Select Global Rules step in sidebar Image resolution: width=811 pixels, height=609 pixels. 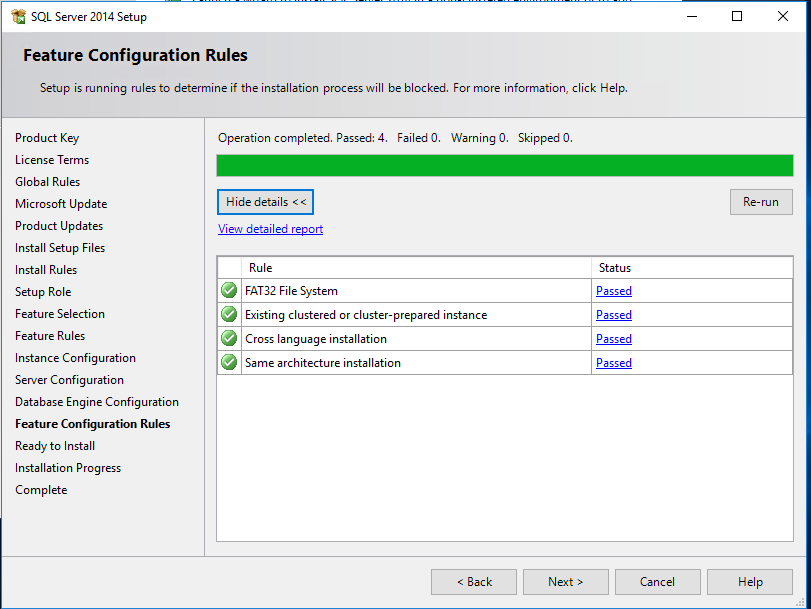pos(48,182)
